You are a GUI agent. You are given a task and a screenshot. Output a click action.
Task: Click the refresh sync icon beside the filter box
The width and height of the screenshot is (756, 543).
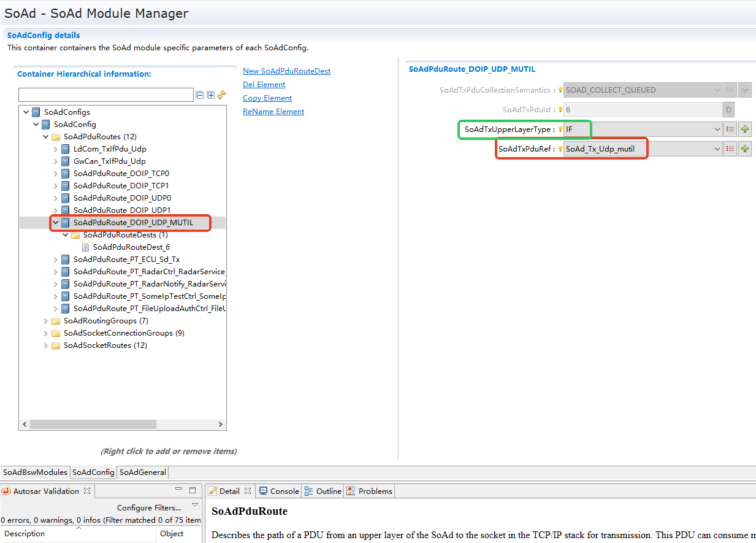pos(221,95)
